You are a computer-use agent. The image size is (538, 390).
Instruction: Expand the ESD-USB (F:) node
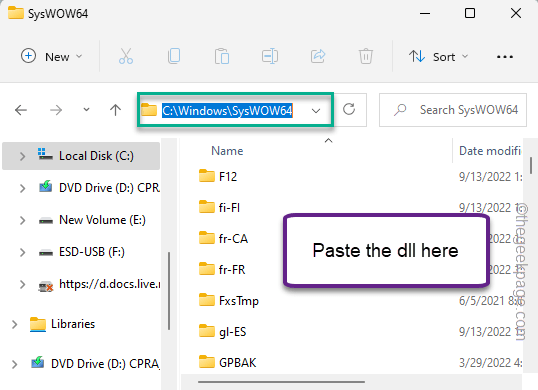[x=22, y=252]
